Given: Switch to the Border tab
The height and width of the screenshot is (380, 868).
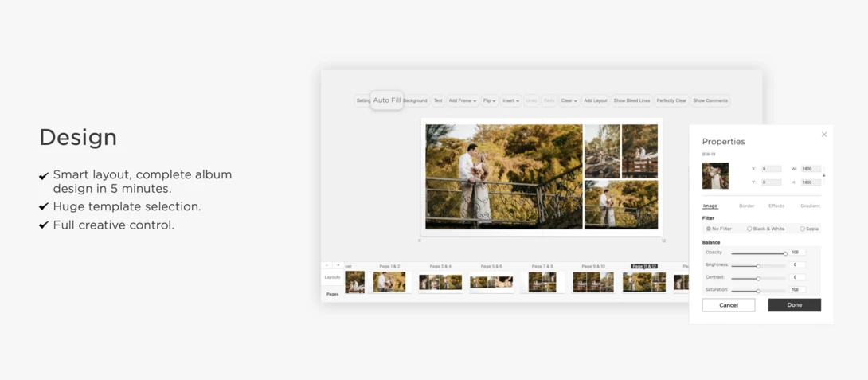Looking at the screenshot, I should point(746,206).
